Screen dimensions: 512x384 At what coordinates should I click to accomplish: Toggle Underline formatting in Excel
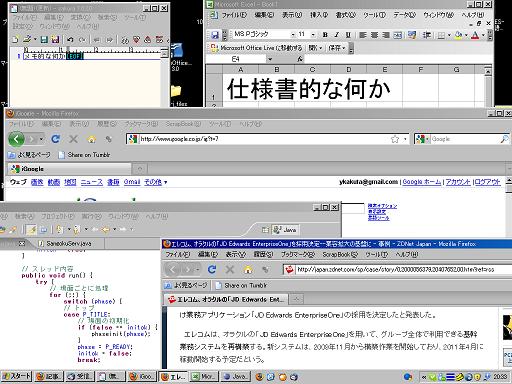point(348,34)
